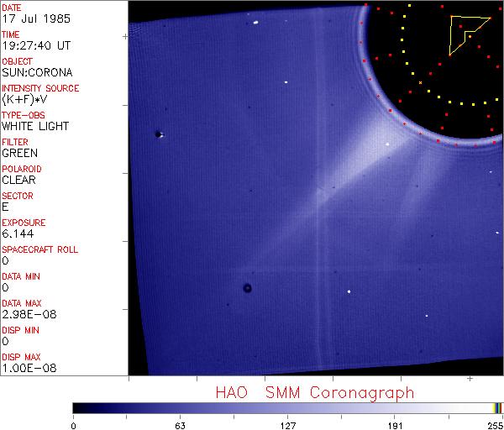Click the yellow end of the color bar
504x430 pixels.
(496, 408)
